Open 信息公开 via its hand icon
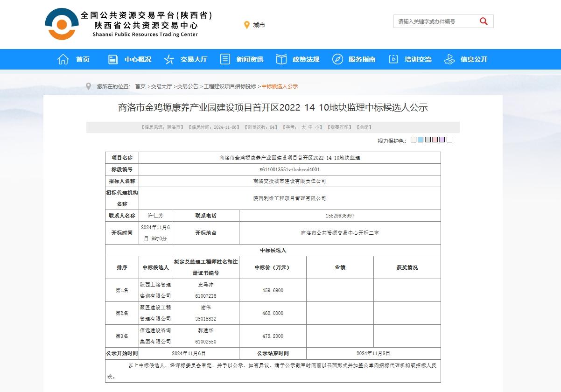This screenshot has width=561, height=392. click(x=449, y=59)
